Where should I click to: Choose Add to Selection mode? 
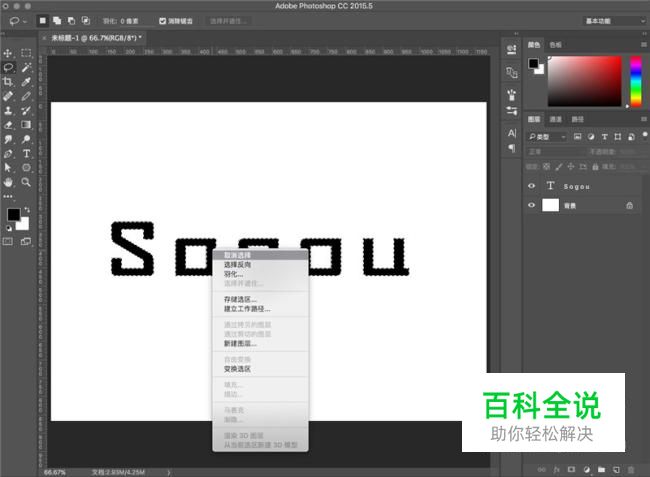[57, 20]
